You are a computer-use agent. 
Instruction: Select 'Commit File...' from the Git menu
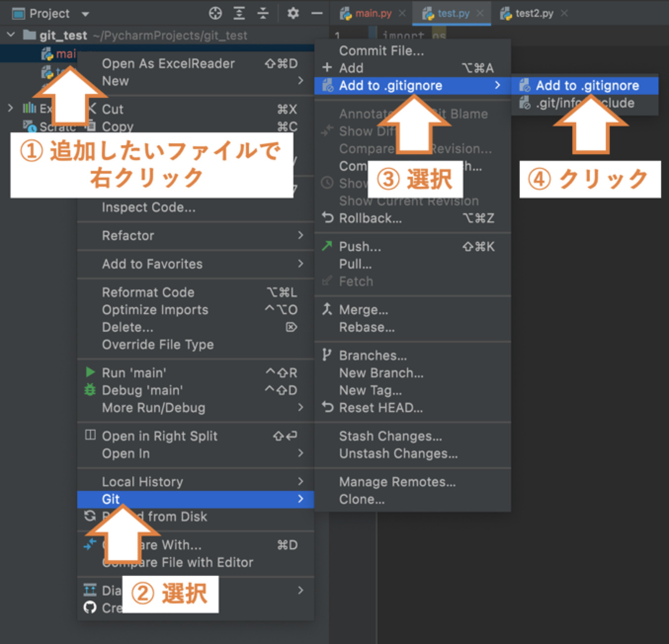click(381, 50)
